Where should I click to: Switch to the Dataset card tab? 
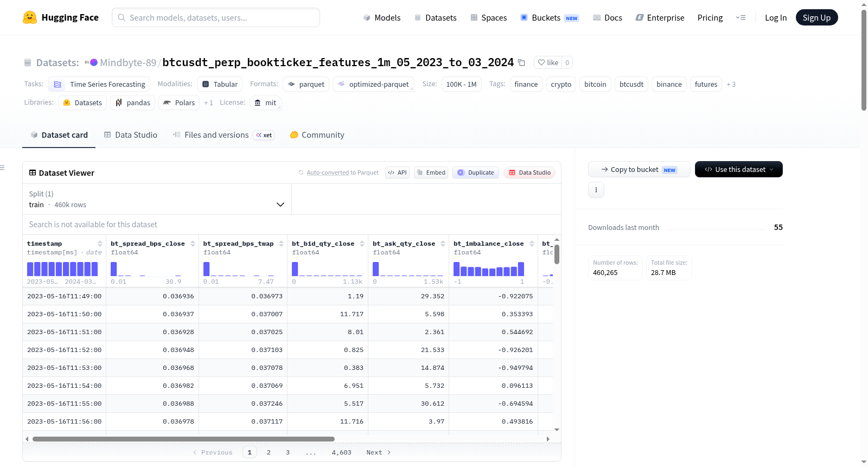point(59,135)
